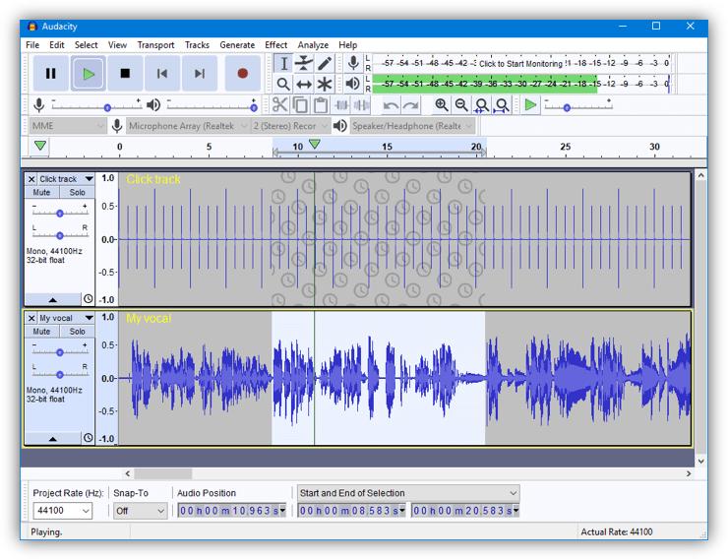Select the Envelope tool
The width and height of the screenshot is (728, 560).
point(304,63)
